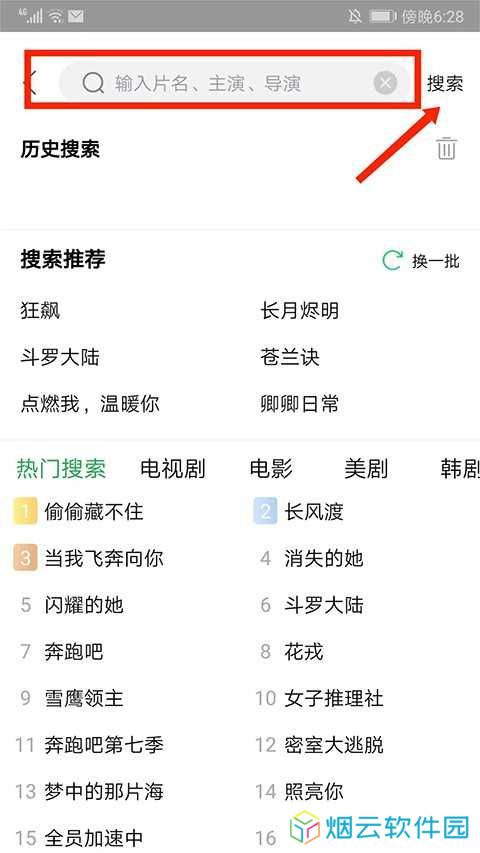Tap 换一批 to refresh recommendations
This screenshot has height=853, width=480.
(435, 261)
